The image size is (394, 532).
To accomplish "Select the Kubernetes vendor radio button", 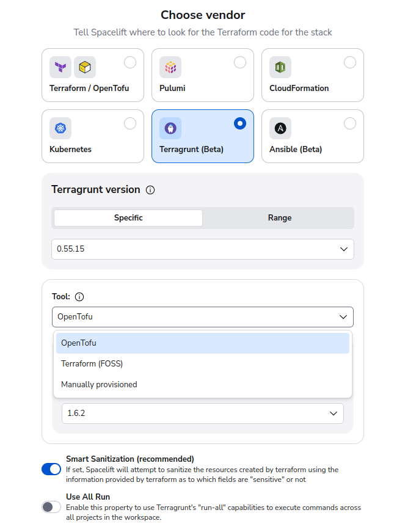I will tap(130, 123).
